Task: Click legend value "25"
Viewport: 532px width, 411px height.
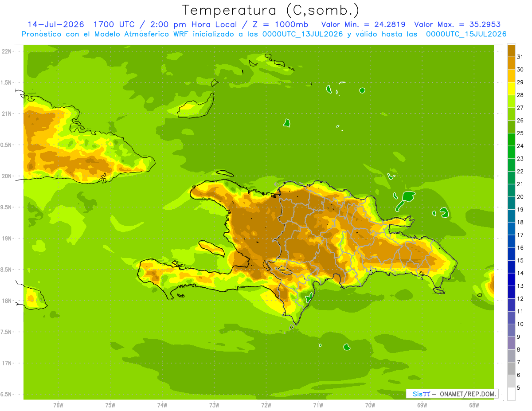Action: (x=520, y=133)
